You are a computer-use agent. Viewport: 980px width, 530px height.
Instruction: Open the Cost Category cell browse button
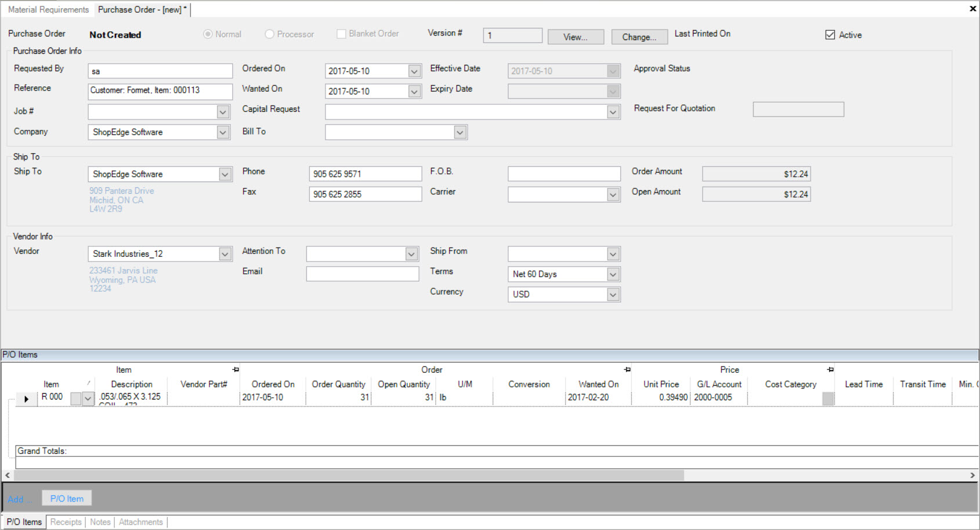[828, 398]
